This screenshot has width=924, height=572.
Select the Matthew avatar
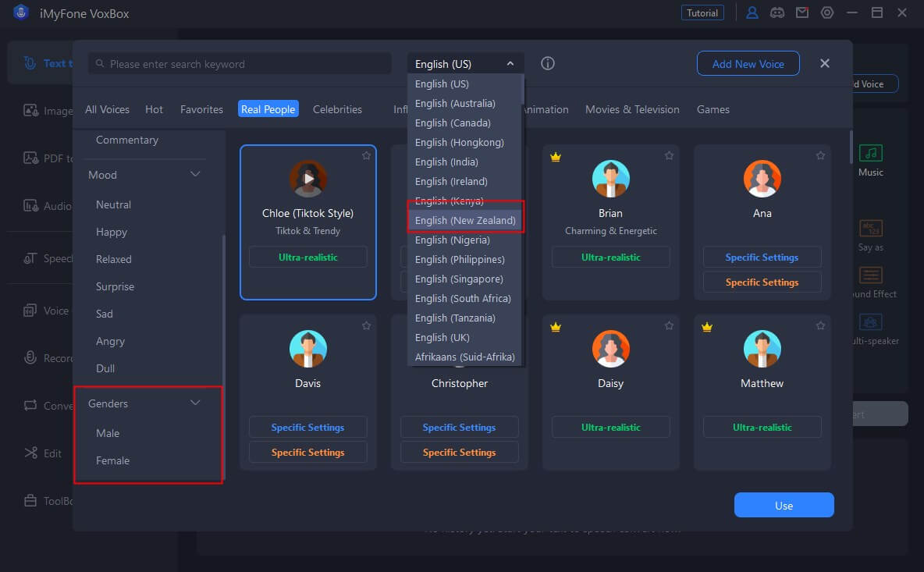tap(762, 349)
